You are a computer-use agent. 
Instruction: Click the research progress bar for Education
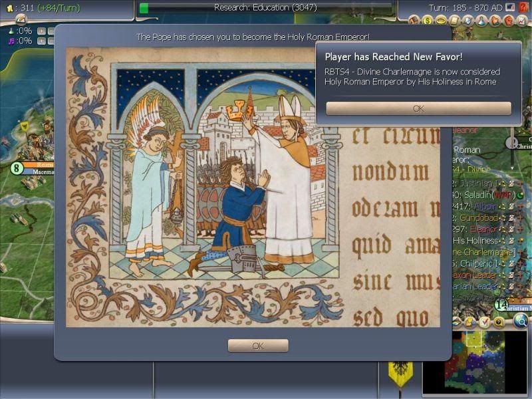pos(265,7)
